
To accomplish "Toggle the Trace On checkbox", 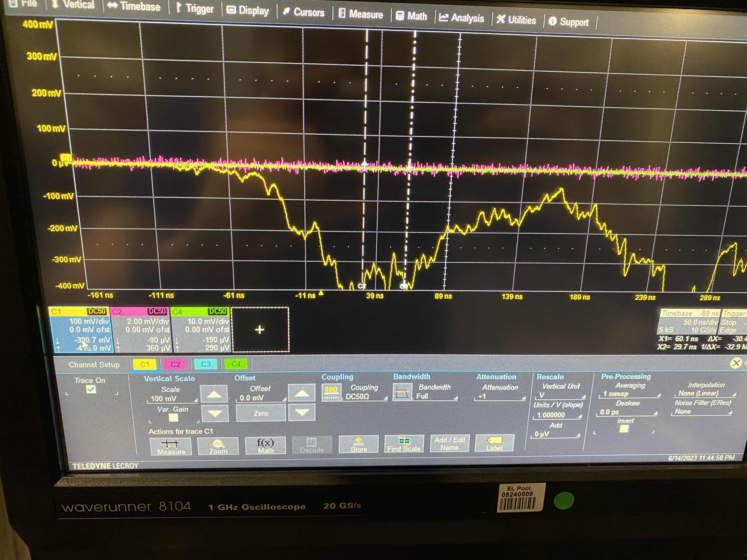I will pos(91,389).
